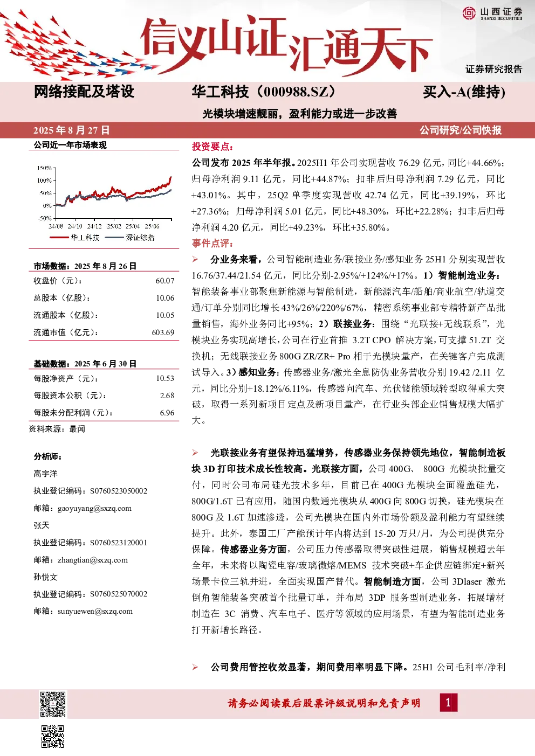Click the stock title 华工科技（000988.SZ）

click(x=265, y=92)
